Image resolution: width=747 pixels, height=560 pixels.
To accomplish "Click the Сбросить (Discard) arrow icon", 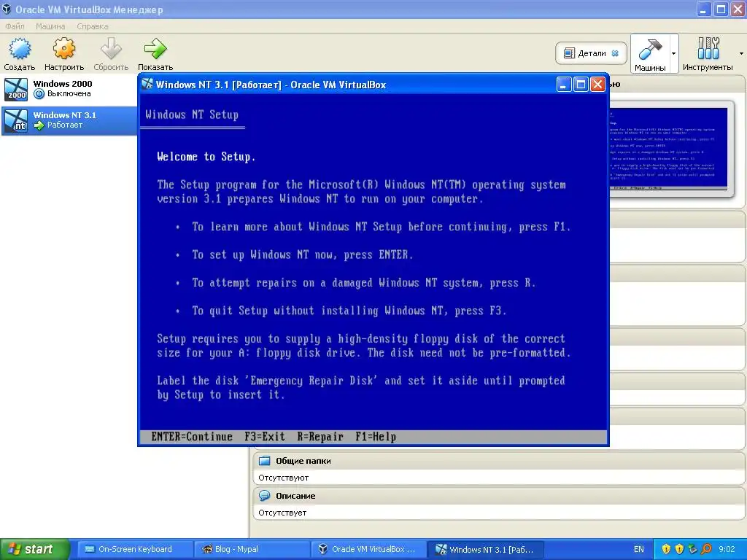I will (111, 49).
